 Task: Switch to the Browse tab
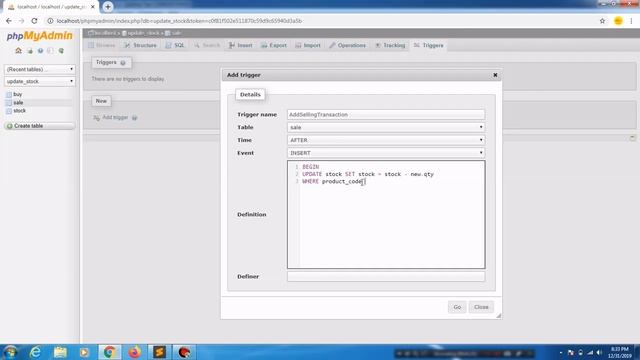(102, 45)
